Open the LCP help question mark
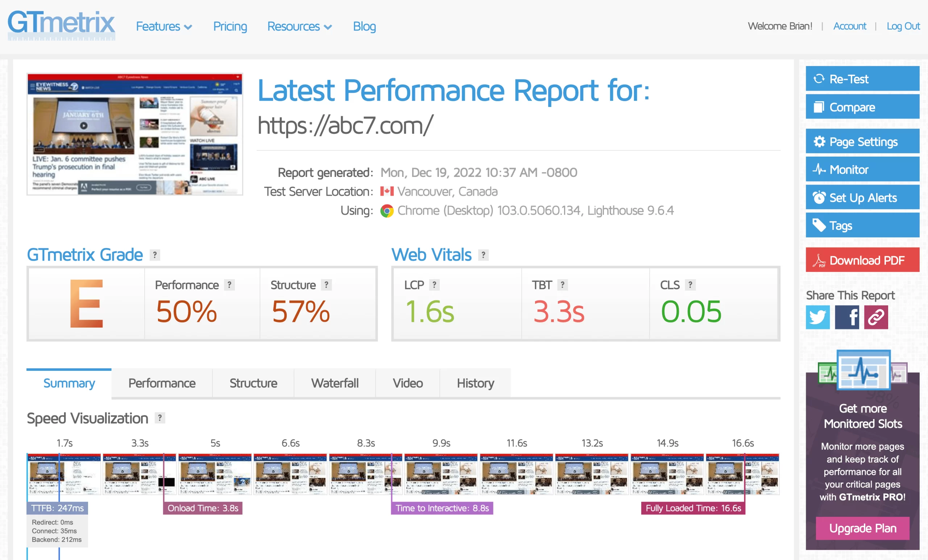This screenshot has width=928, height=560. (434, 285)
